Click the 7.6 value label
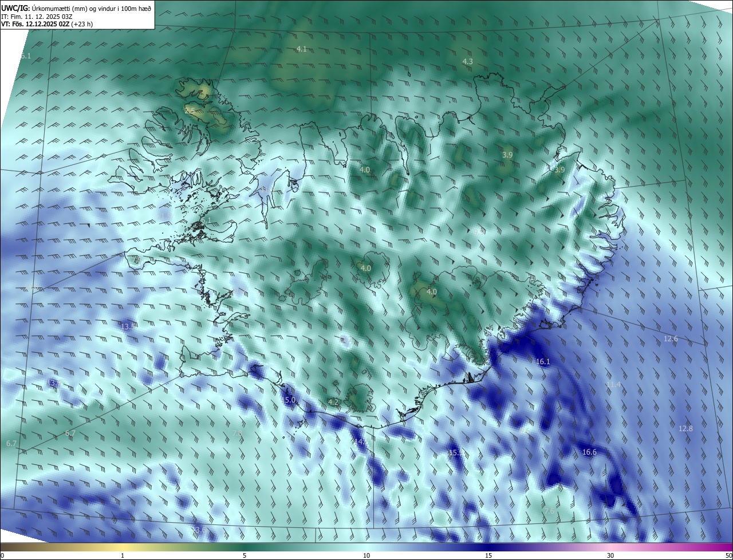 550,510
